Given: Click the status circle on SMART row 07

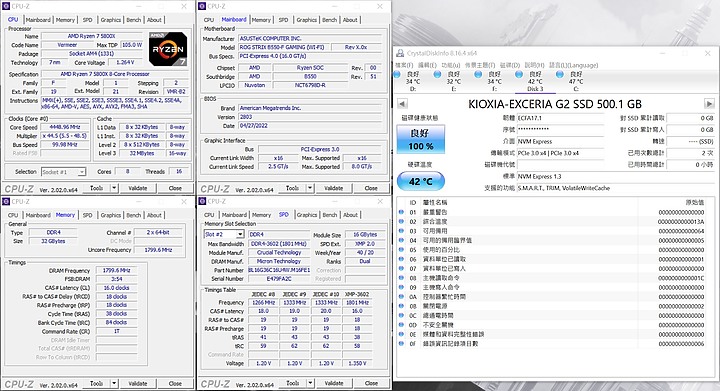Looking at the screenshot, I should coord(401,268).
